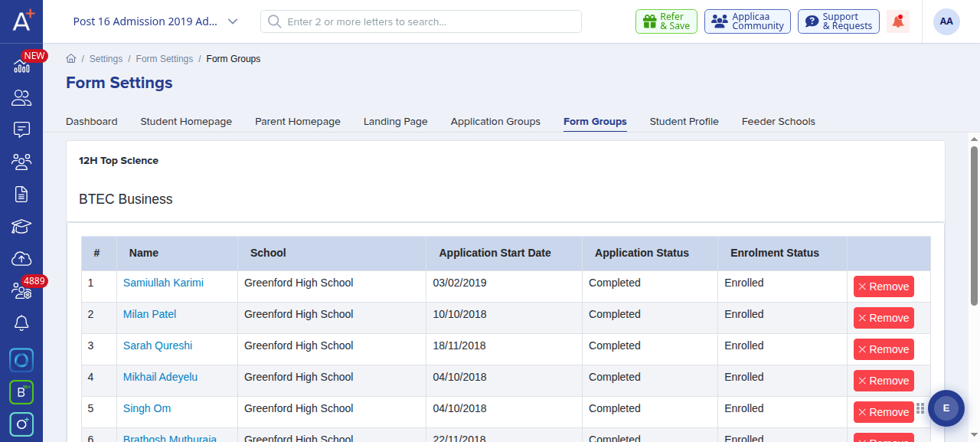Open the two-person users icon in sidebar
Viewport: 980px width, 442px height.
pyautogui.click(x=21, y=98)
